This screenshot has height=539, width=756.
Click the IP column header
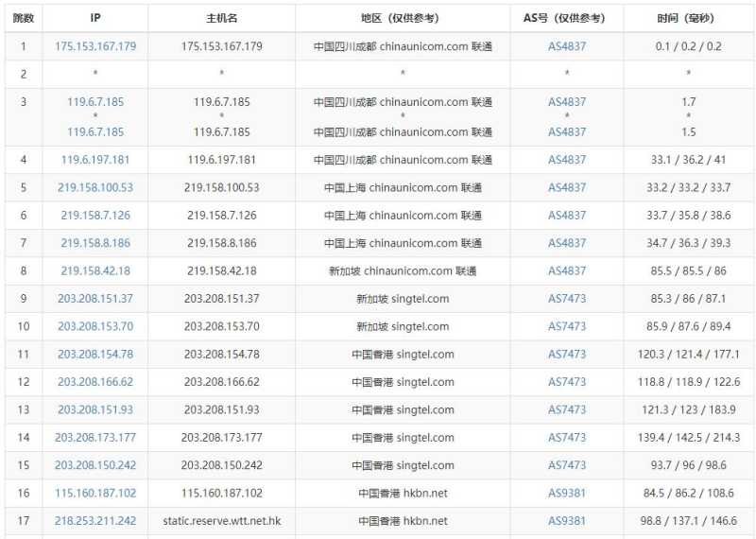click(x=95, y=18)
